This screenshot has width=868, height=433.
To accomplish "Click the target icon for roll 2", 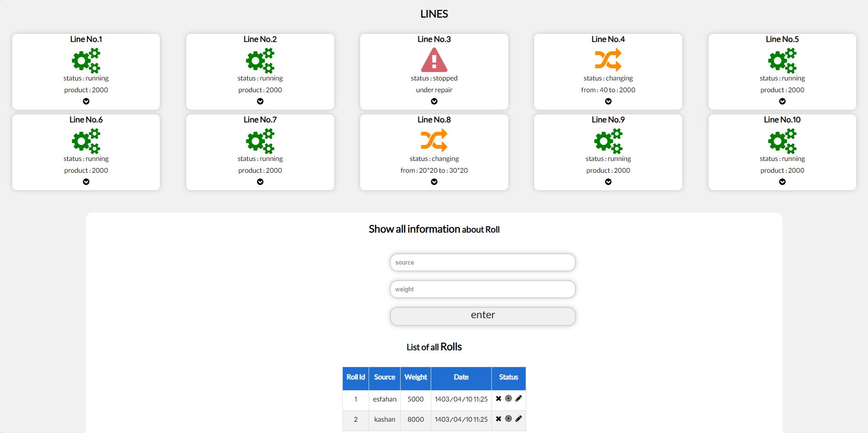I will point(508,418).
